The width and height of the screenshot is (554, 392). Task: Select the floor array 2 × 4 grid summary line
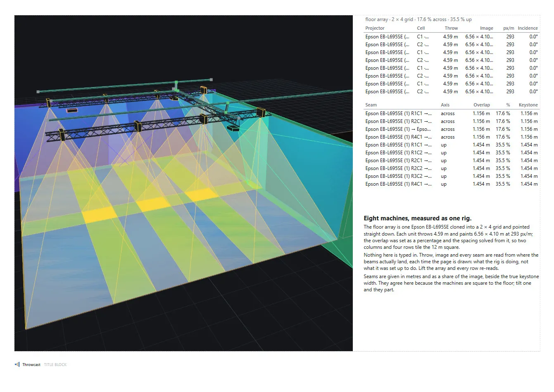[418, 19]
